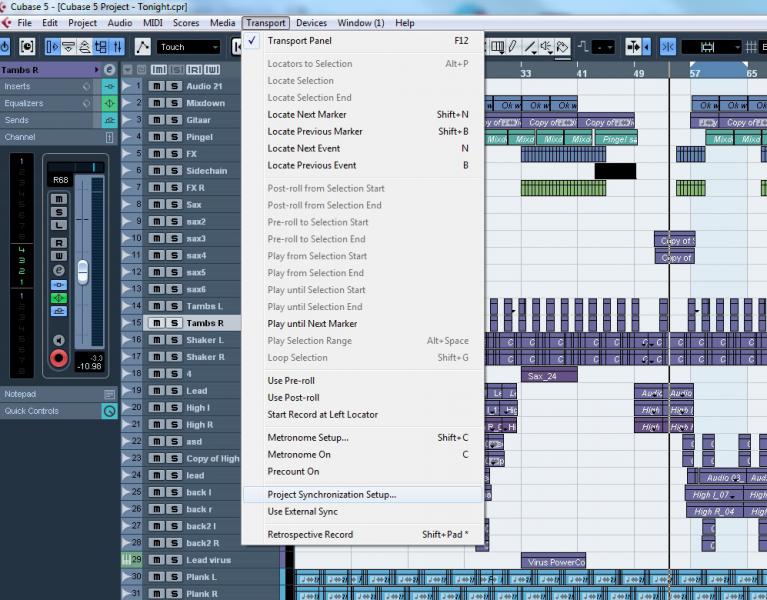
Task: Click Edit channel settings 'e' beside Tambs R
Action: (x=110, y=70)
